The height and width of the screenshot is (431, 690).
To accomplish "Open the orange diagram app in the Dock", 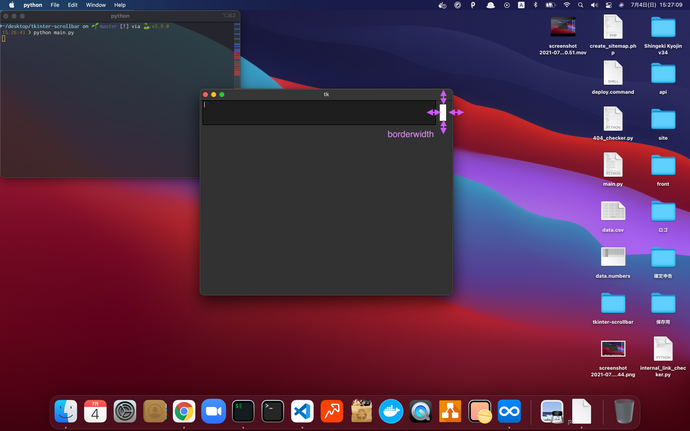I will (x=450, y=411).
